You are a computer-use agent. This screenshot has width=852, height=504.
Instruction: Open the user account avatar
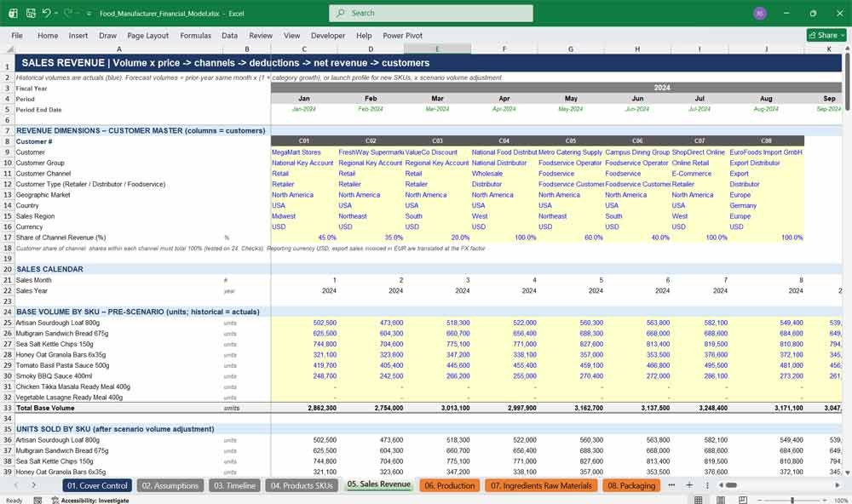pyautogui.click(x=760, y=14)
